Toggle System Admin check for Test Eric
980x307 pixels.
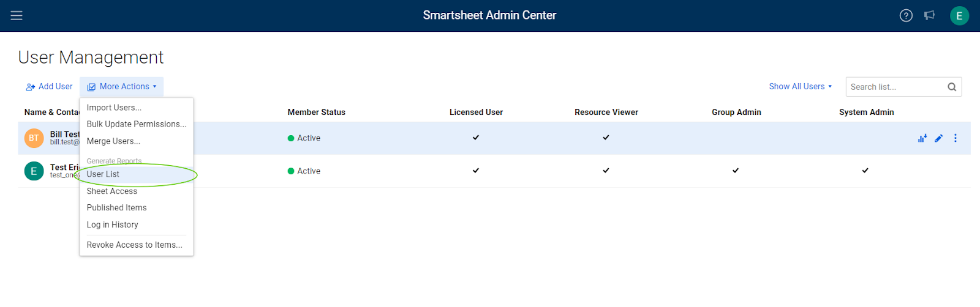[x=865, y=171]
